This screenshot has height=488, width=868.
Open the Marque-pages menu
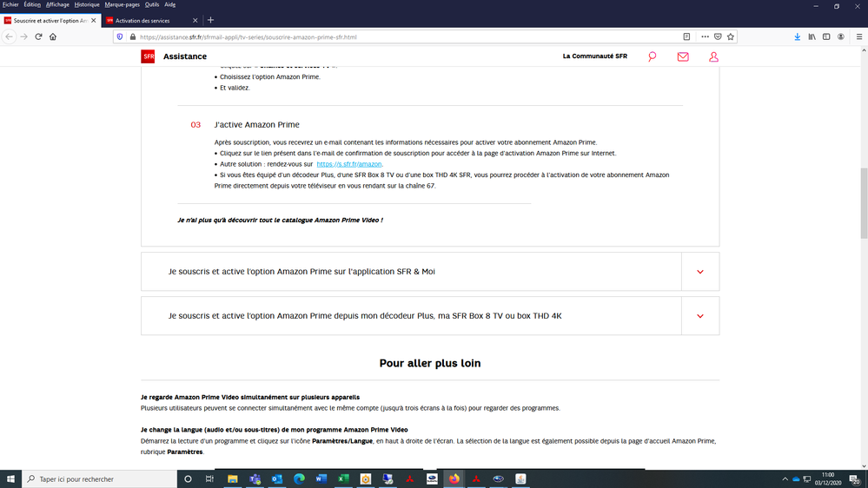pos(122,4)
